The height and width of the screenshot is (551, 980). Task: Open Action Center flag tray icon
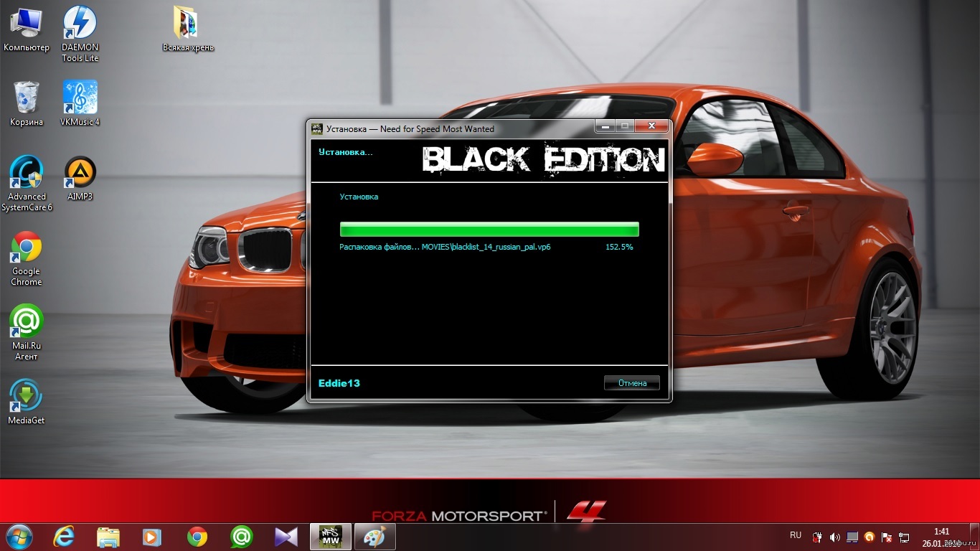887,537
